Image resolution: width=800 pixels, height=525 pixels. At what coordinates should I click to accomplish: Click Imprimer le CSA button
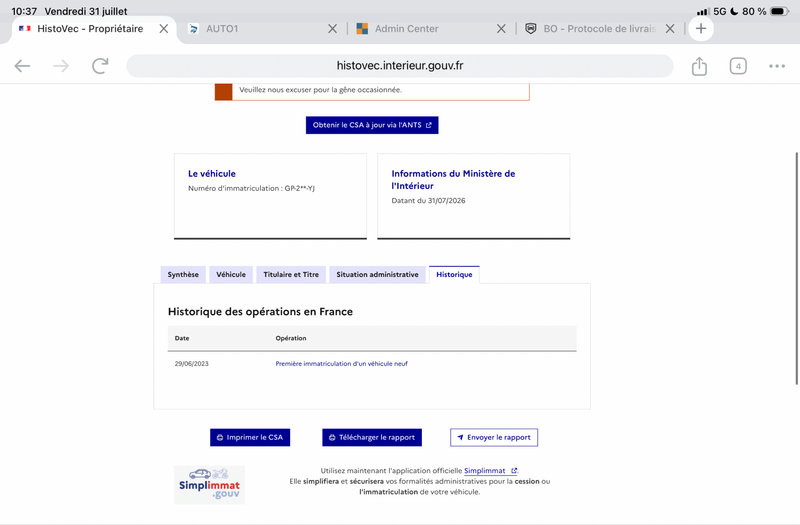click(250, 437)
